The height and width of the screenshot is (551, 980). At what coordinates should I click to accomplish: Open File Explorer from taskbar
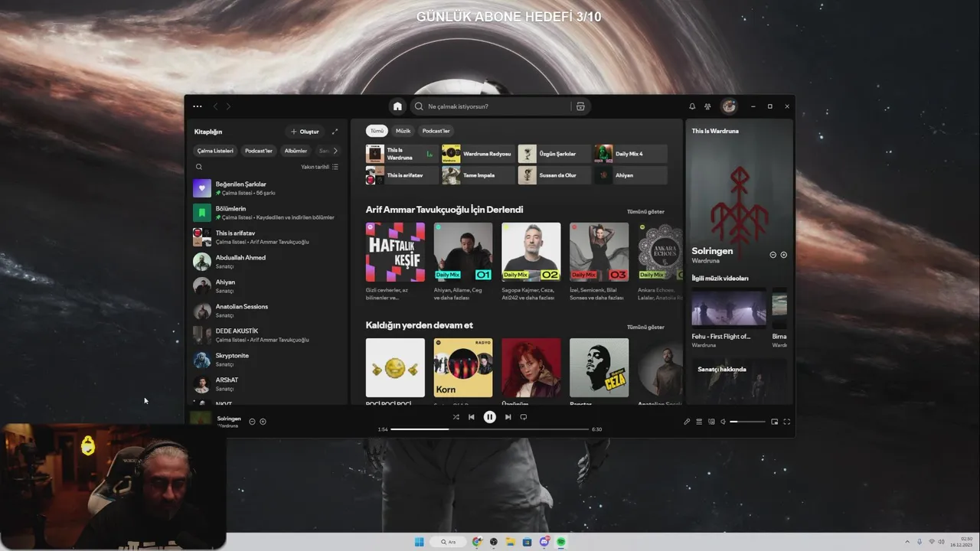[510, 542]
